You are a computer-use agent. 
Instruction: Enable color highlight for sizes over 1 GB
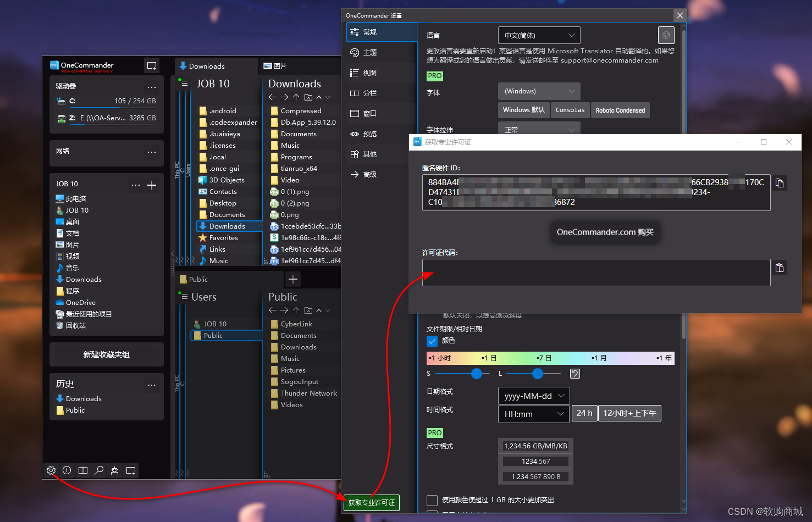(432, 500)
